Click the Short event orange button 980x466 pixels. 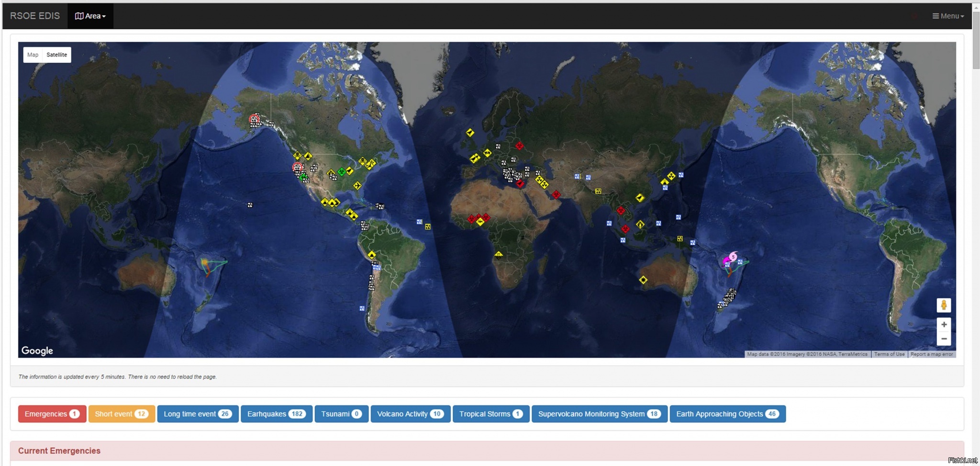click(x=121, y=414)
